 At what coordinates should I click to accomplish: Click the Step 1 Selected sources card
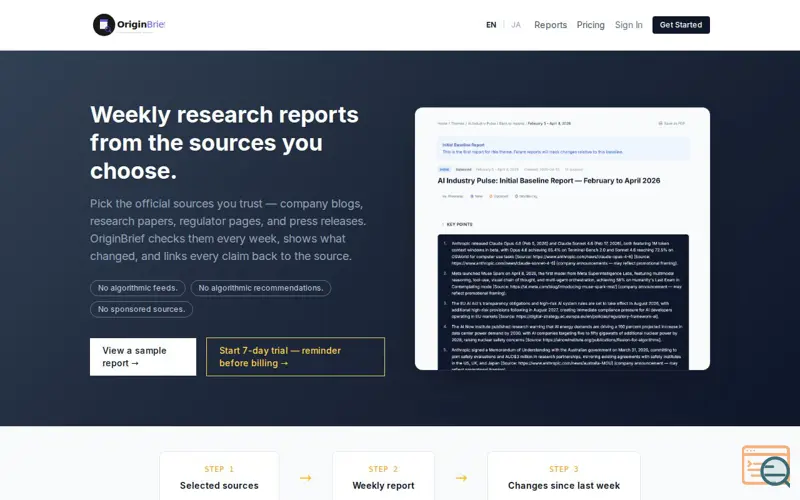tap(219, 477)
